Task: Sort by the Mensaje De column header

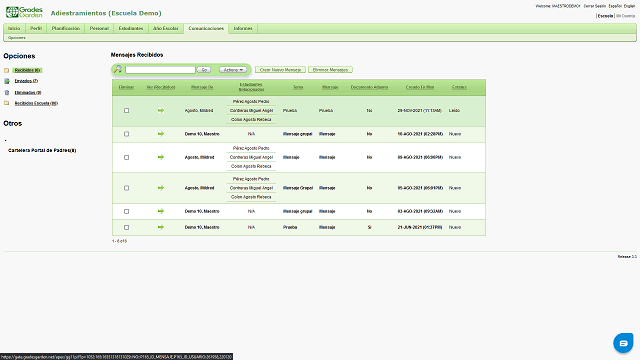Action: [202, 87]
